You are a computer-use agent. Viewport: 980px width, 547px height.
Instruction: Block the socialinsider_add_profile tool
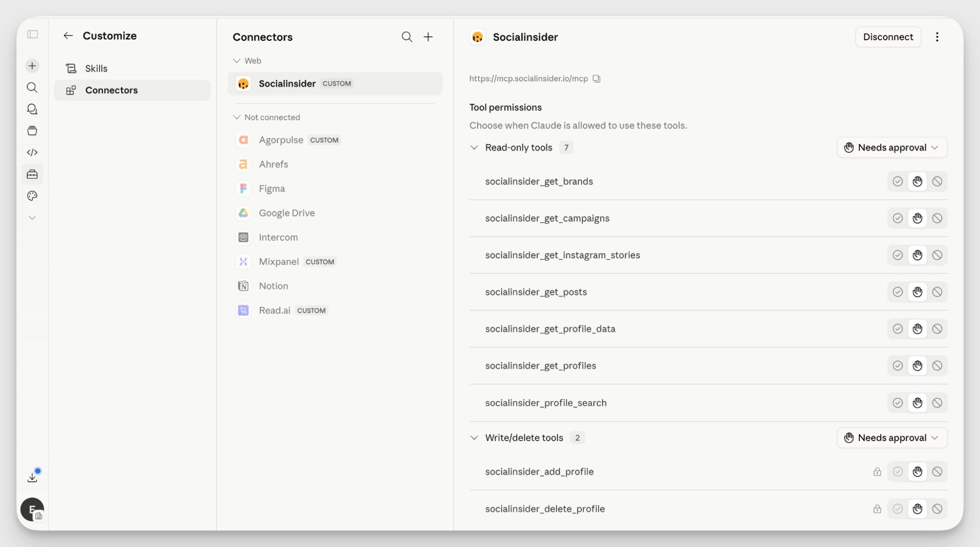pyautogui.click(x=937, y=471)
